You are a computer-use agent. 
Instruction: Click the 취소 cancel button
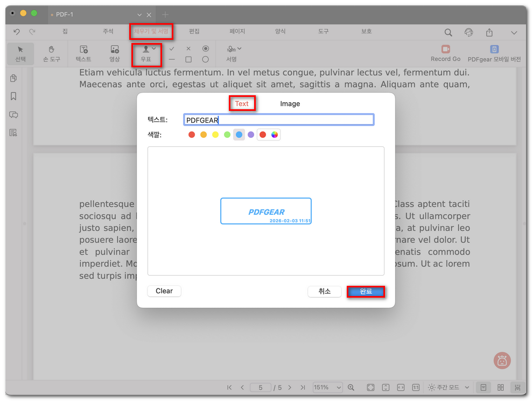[324, 291]
